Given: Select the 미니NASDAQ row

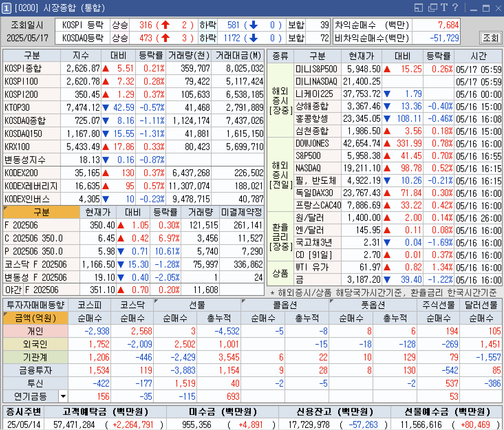Looking at the screenshot, I should [398, 82].
